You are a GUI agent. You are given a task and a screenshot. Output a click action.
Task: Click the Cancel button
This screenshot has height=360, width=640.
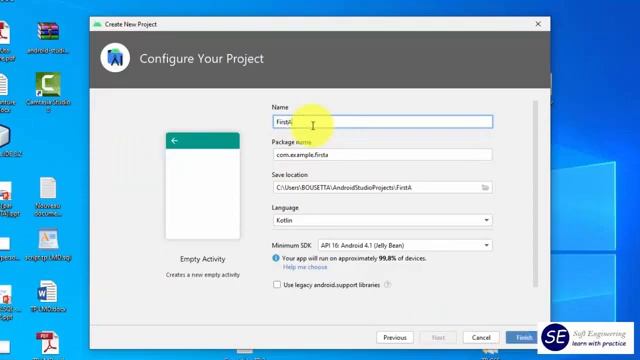(x=481, y=338)
